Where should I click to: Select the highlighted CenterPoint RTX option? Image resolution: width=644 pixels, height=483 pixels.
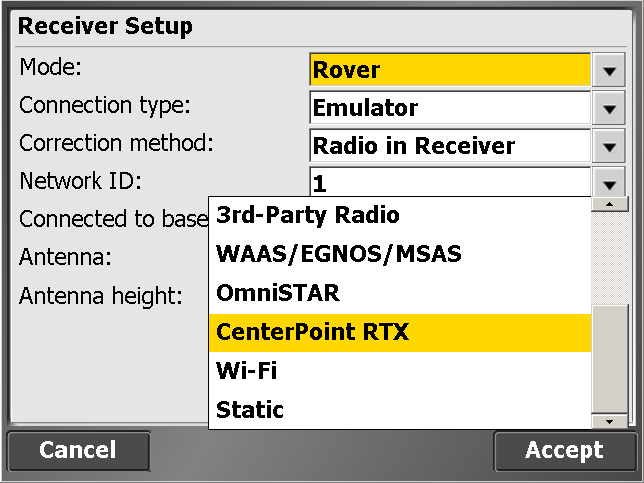(400, 332)
